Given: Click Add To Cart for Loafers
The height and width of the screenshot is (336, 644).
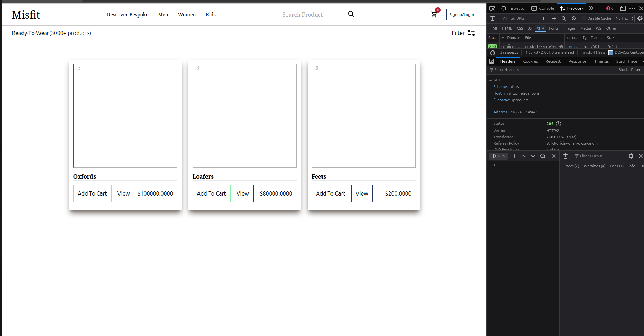Looking at the screenshot, I should [211, 193].
